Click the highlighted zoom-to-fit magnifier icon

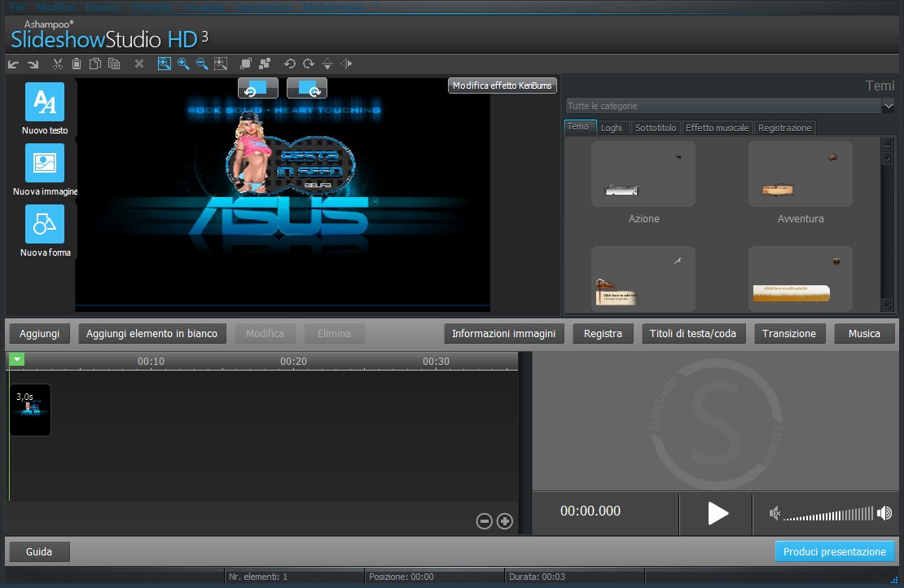pos(165,64)
